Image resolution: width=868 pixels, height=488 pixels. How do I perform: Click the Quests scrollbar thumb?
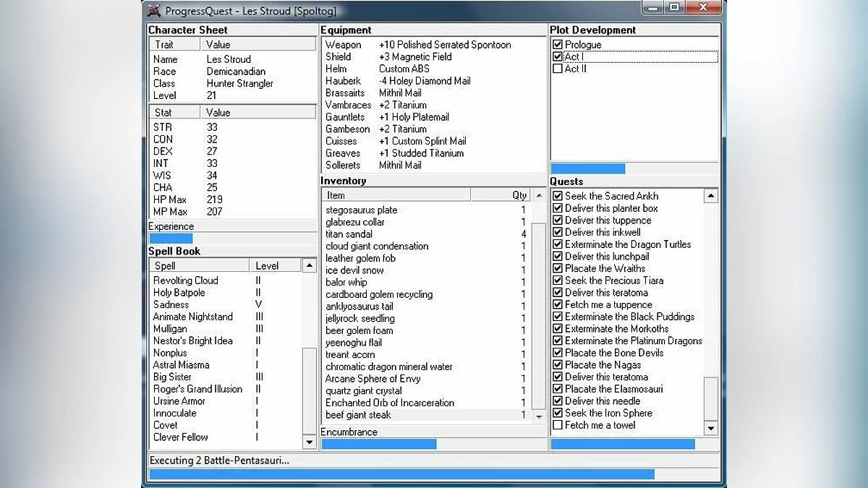[711, 399]
